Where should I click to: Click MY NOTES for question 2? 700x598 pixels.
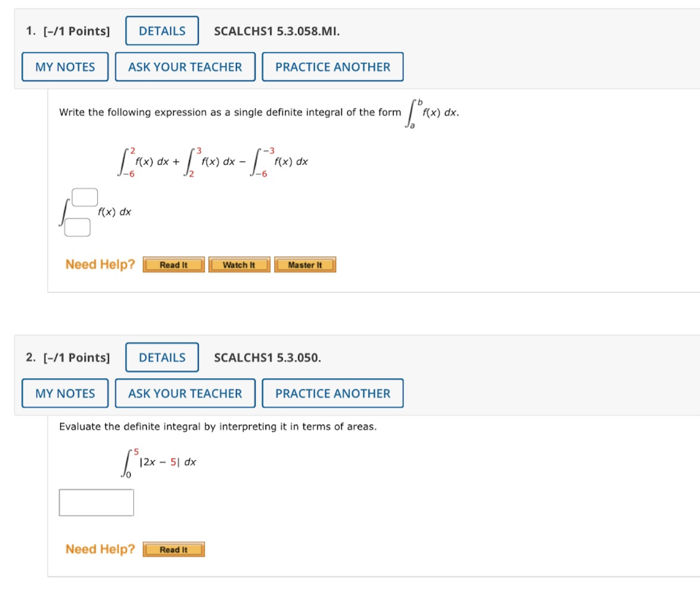65,393
